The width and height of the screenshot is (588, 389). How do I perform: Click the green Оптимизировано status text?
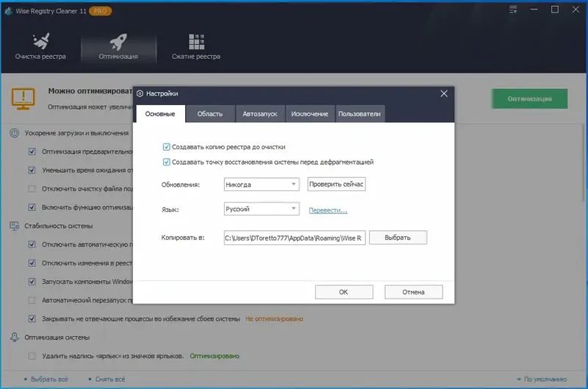pyautogui.click(x=215, y=356)
